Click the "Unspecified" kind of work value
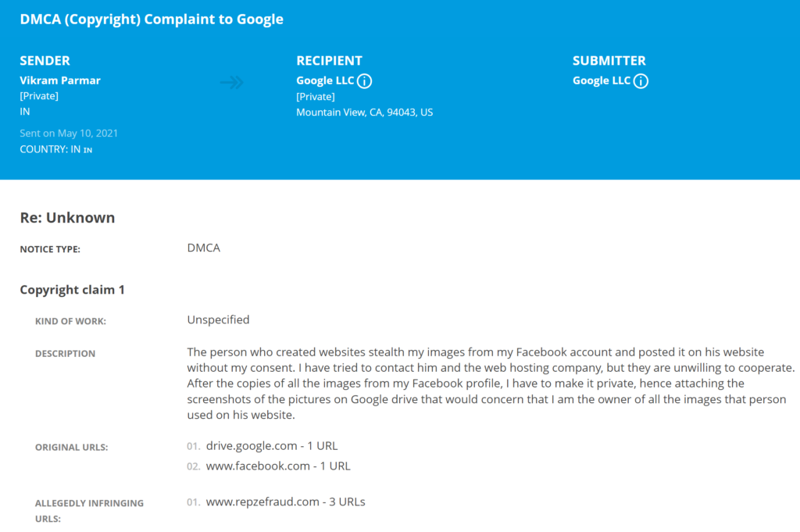Viewport: 800px width, 532px height. (218, 320)
